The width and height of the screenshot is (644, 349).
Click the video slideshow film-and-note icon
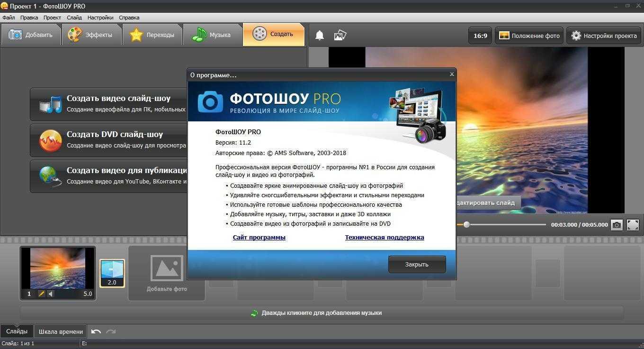[50, 104]
